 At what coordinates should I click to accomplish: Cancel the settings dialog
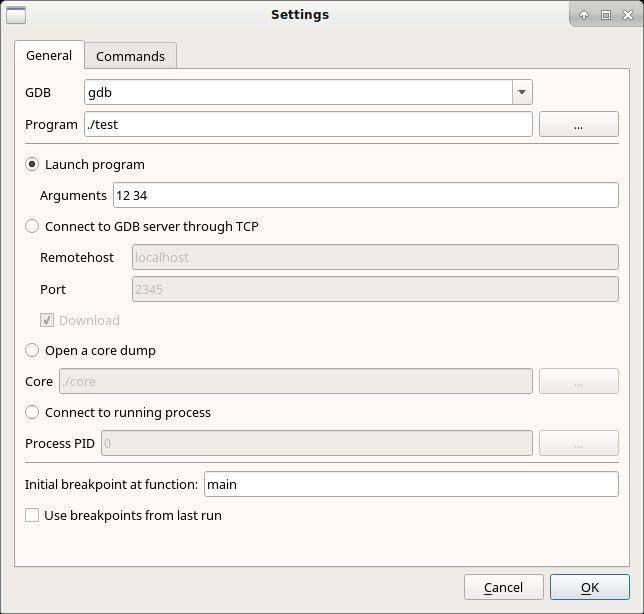point(503,587)
